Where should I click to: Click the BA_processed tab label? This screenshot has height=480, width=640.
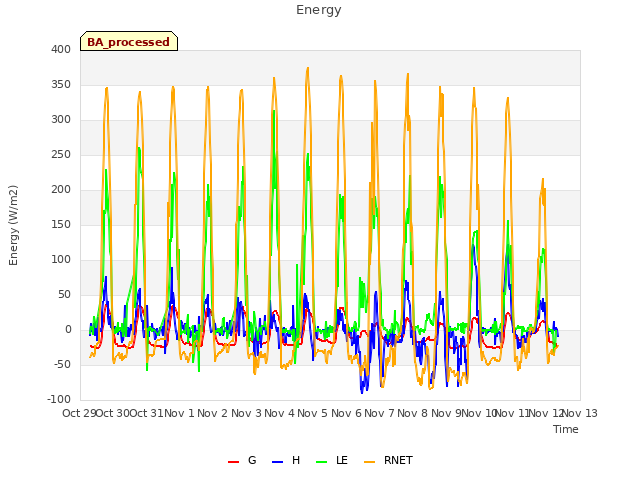[128, 42]
